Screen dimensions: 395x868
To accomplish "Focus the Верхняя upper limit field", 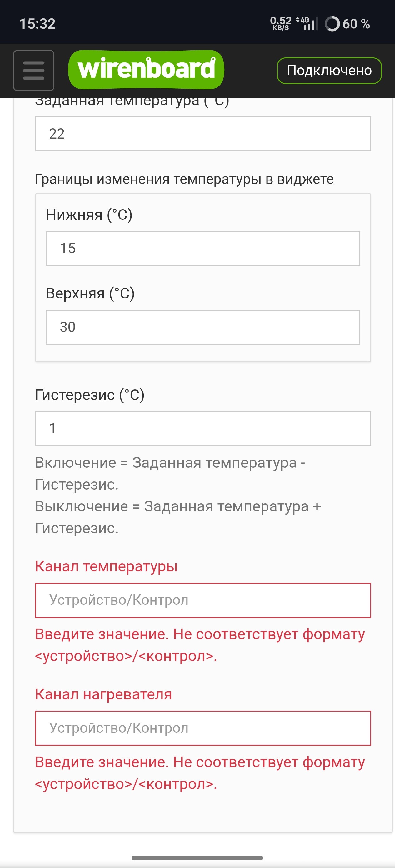I will pos(203,327).
